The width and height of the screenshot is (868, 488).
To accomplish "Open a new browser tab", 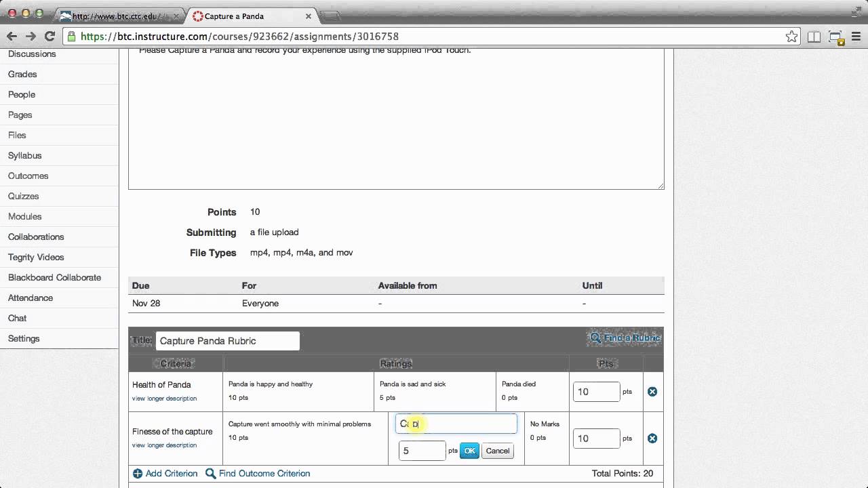I will tap(330, 16).
